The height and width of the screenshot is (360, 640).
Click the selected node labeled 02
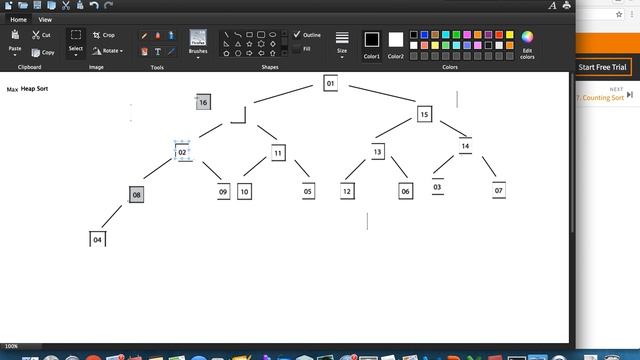[182, 152]
